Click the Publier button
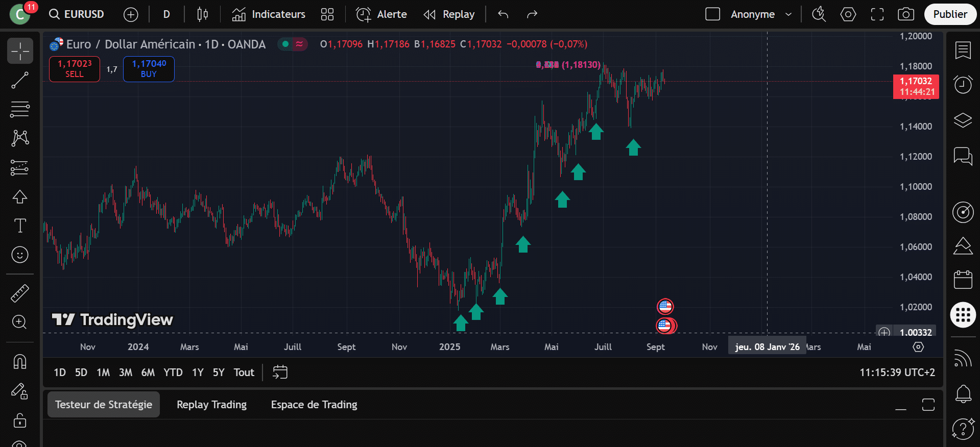 (950, 14)
